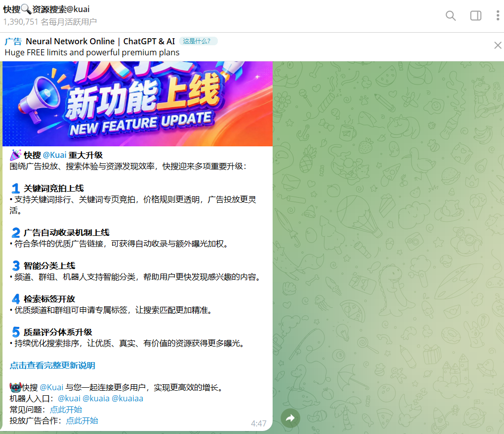Click the forward share arrow button
This screenshot has height=434, width=504.
pos(290,418)
